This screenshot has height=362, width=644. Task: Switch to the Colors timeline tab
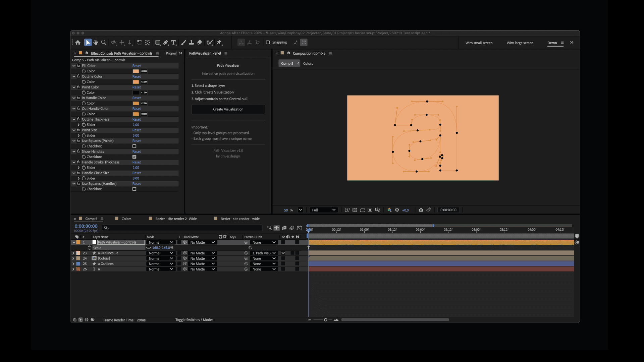pyautogui.click(x=126, y=219)
